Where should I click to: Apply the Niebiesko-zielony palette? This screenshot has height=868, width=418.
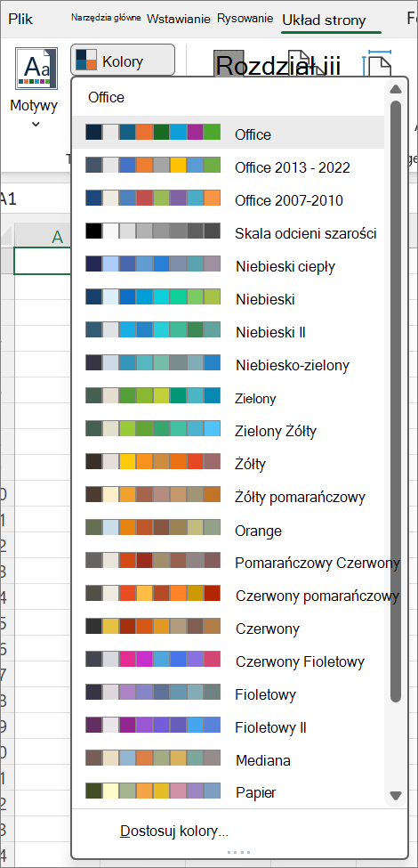[229, 364]
